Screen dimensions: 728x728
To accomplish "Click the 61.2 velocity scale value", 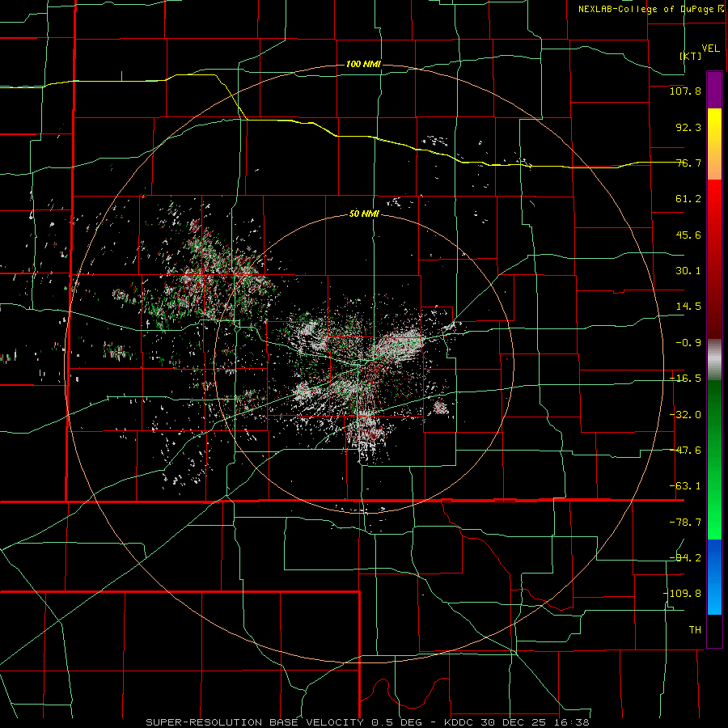I will [x=688, y=199].
